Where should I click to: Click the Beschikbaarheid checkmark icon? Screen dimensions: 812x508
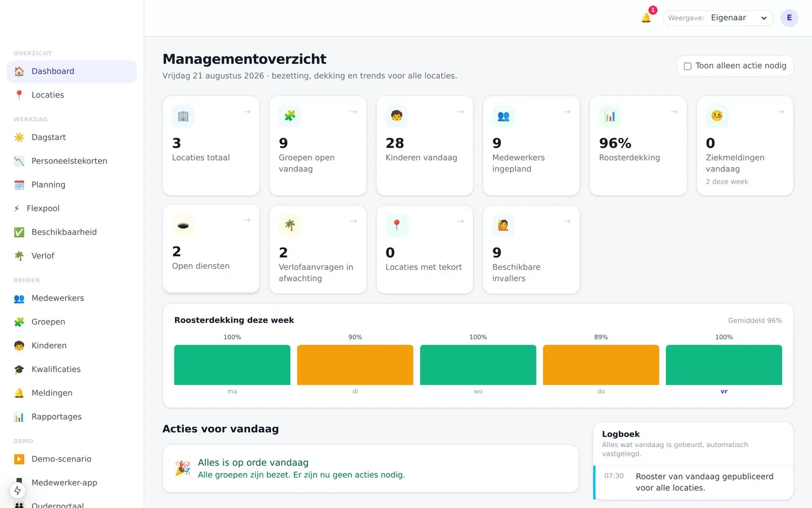(x=19, y=232)
